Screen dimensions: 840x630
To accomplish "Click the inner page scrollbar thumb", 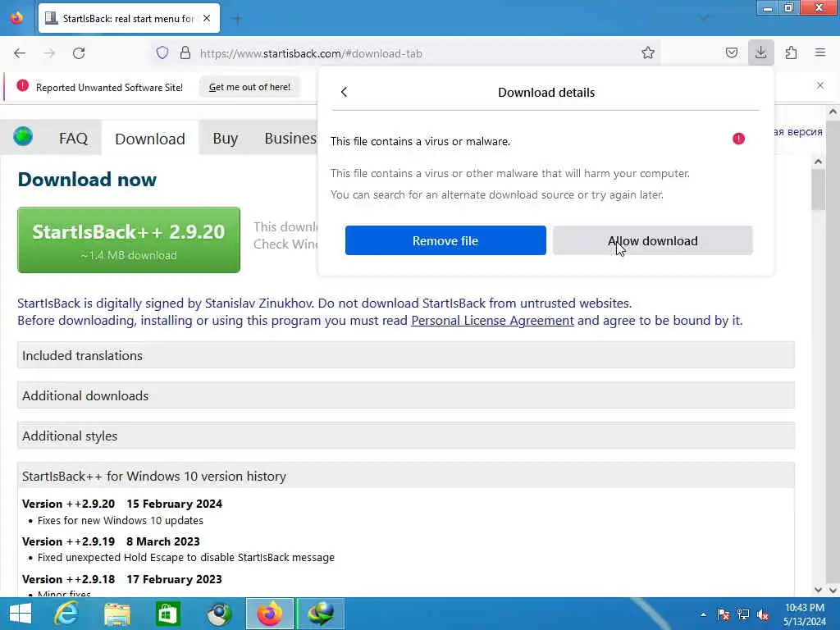I will pos(818,190).
